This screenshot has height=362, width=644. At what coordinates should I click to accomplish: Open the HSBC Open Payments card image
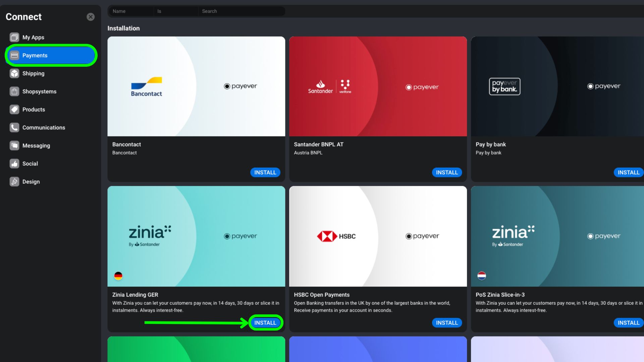click(x=378, y=236)
